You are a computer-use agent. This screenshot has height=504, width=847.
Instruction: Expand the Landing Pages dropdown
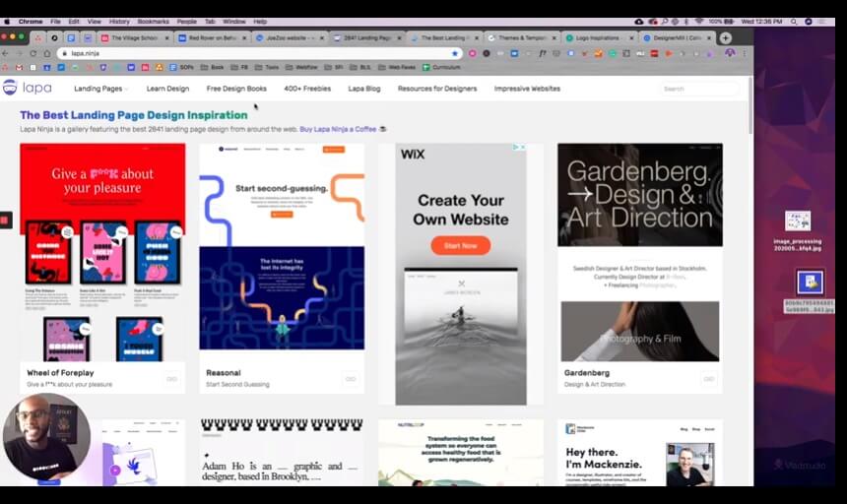coord(100,89)
